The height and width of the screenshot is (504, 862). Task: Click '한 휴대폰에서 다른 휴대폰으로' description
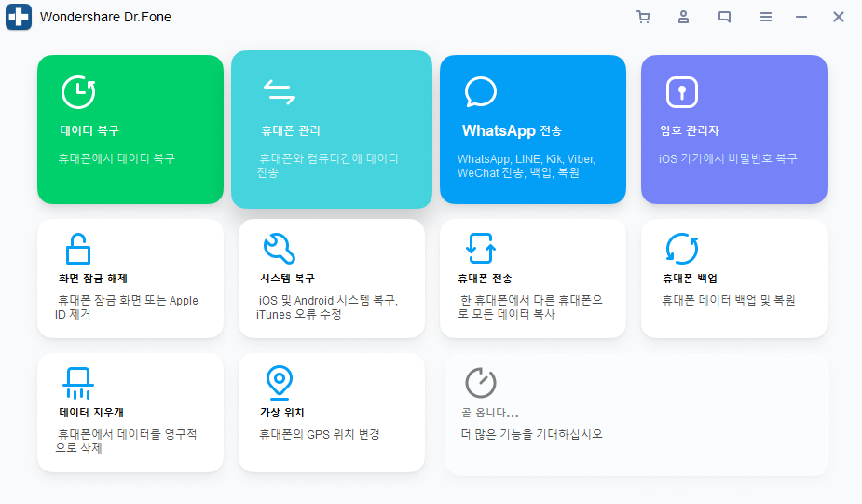[530, 306]
